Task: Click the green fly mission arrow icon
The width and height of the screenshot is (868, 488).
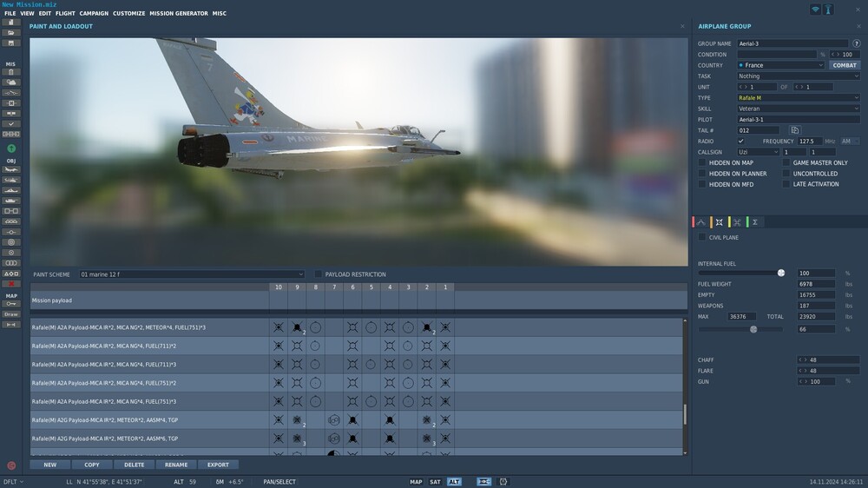Action: [11, 148]
